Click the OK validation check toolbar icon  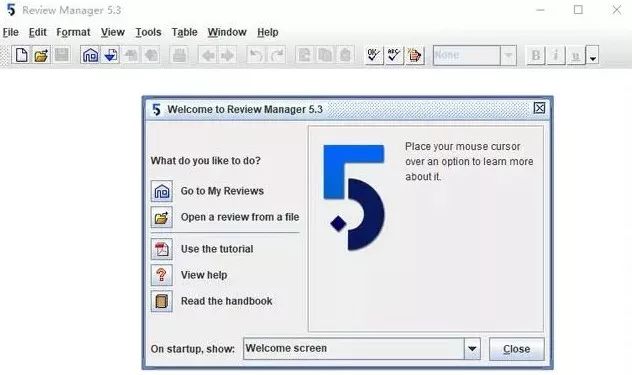(x=374, y=55)
